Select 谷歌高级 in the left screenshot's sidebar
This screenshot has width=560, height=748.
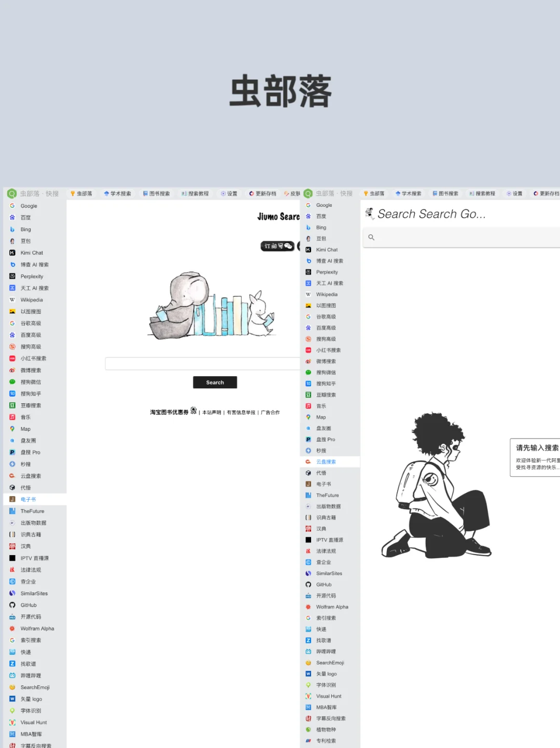(35, 323)
